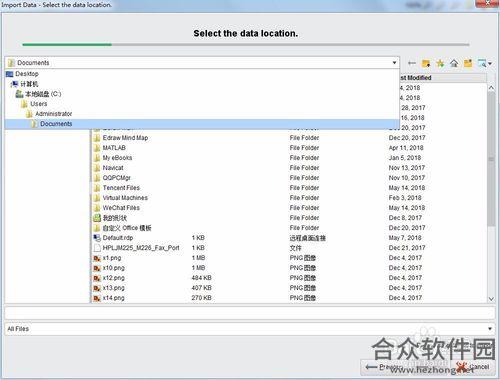This screenshot has height=380, width=500.
Task: Cancel the Import Data dialog
Action: coord(473,367)
